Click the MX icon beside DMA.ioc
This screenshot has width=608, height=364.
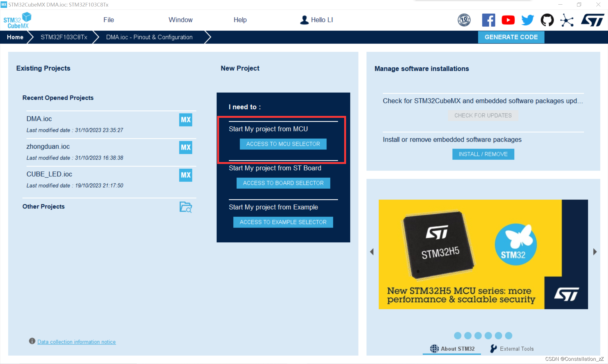(x=186, y=120)
